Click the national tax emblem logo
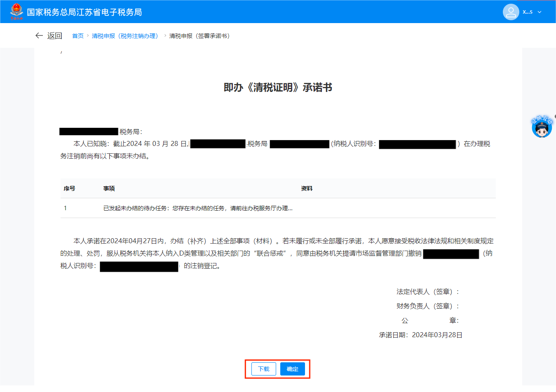 (16, 12)
